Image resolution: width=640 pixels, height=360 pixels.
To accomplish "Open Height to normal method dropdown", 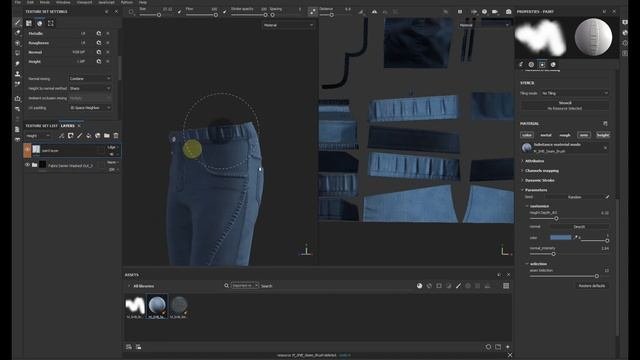I will [x=90, y=89].
